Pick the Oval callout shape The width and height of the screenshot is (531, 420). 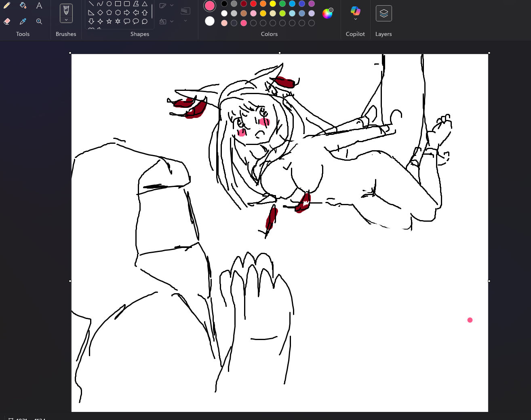136,21
